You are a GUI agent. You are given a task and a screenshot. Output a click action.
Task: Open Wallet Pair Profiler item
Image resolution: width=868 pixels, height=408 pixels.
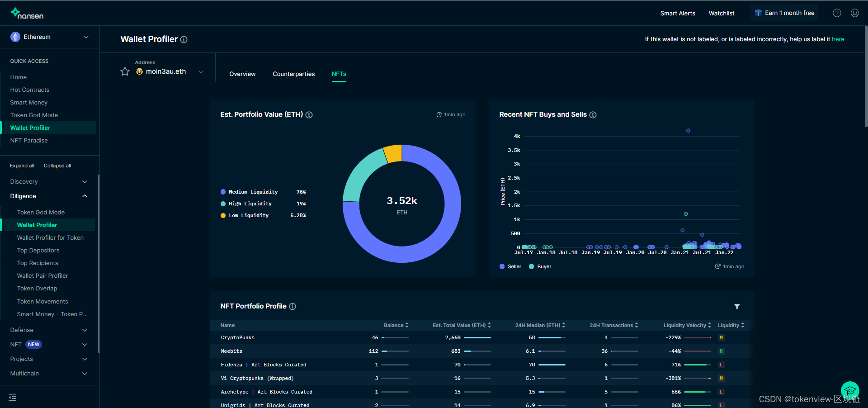[x=42, y=276]
